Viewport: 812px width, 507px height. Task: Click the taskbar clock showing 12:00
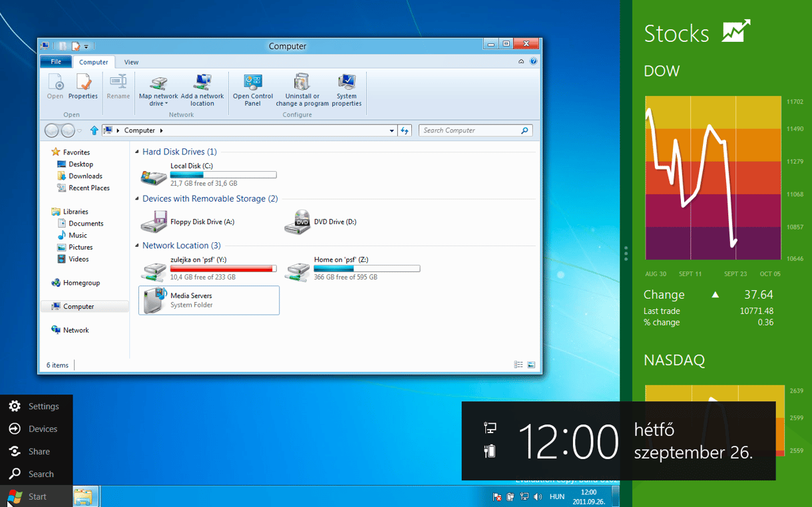[x=588, y=496]
